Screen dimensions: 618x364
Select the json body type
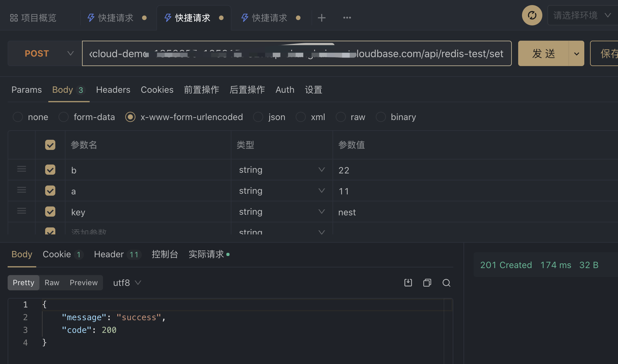[x=269, y=117]
